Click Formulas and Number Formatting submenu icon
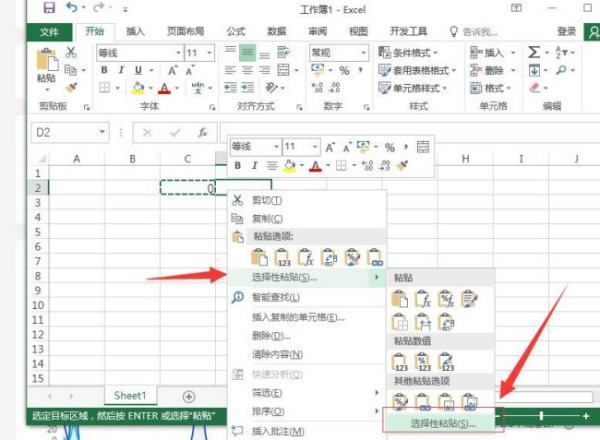 tap(446, 298)
